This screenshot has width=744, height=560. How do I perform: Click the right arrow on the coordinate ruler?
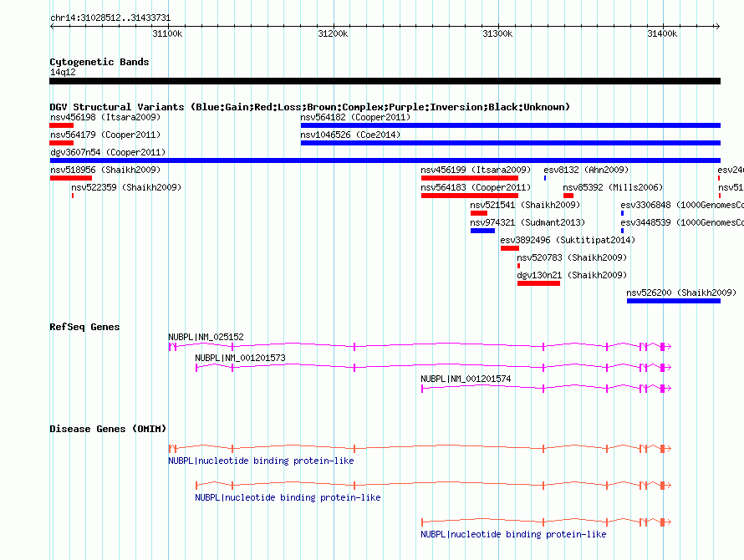(717, 27)
